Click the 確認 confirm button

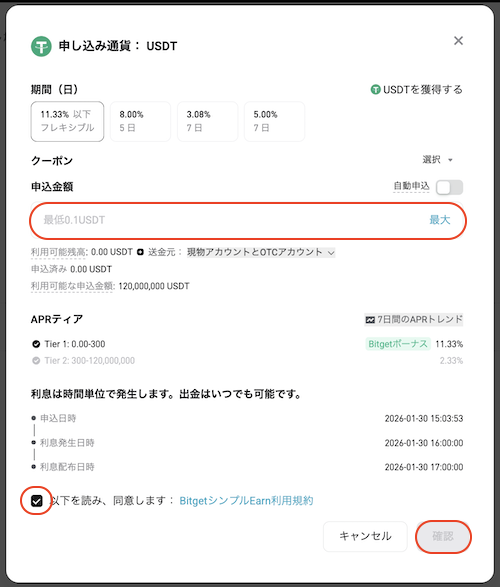tap(443, 536)
